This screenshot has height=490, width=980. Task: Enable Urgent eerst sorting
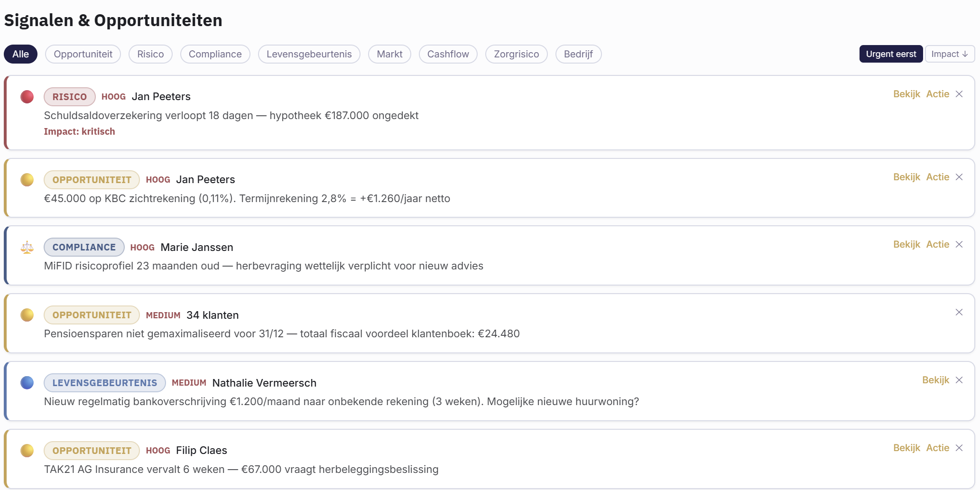point(890,54)
